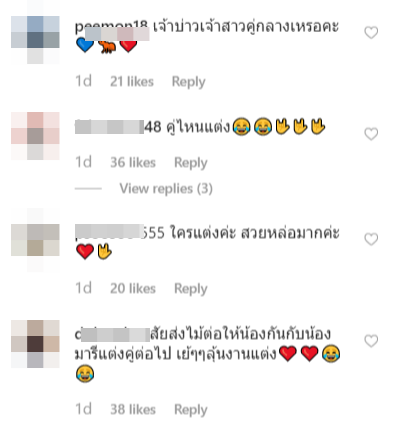The image size is (405, 428).
Task: Open fourth commenter's brown avatar
Action: click(35, 344)
